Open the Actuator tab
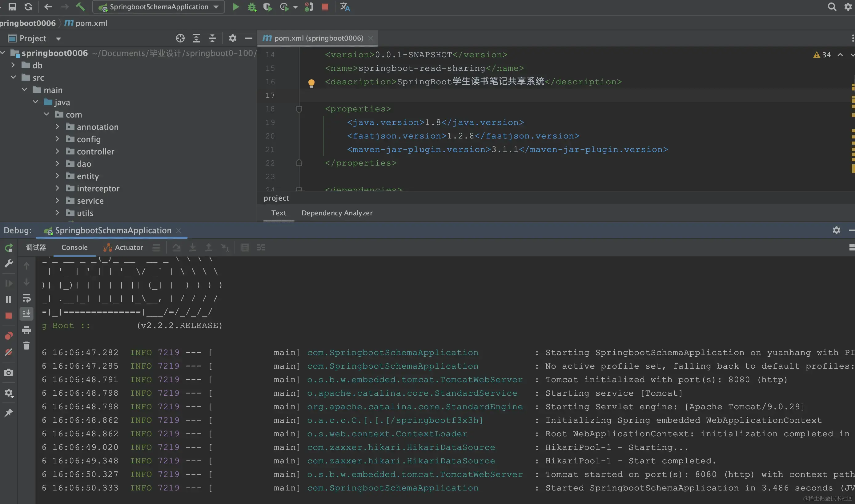The width and height of the screenshot is (855, 504). coord(123,247)
